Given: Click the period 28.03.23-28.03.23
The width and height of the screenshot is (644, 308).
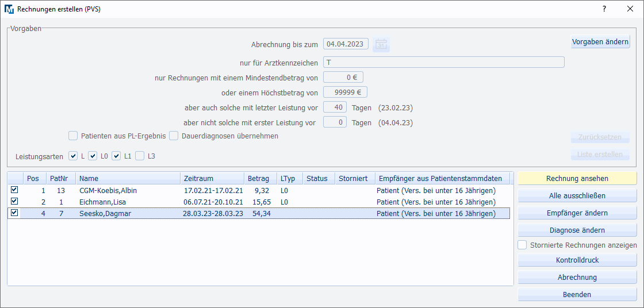Looking at the screenshot, I should pyautogui.click(x=213, y=214).
